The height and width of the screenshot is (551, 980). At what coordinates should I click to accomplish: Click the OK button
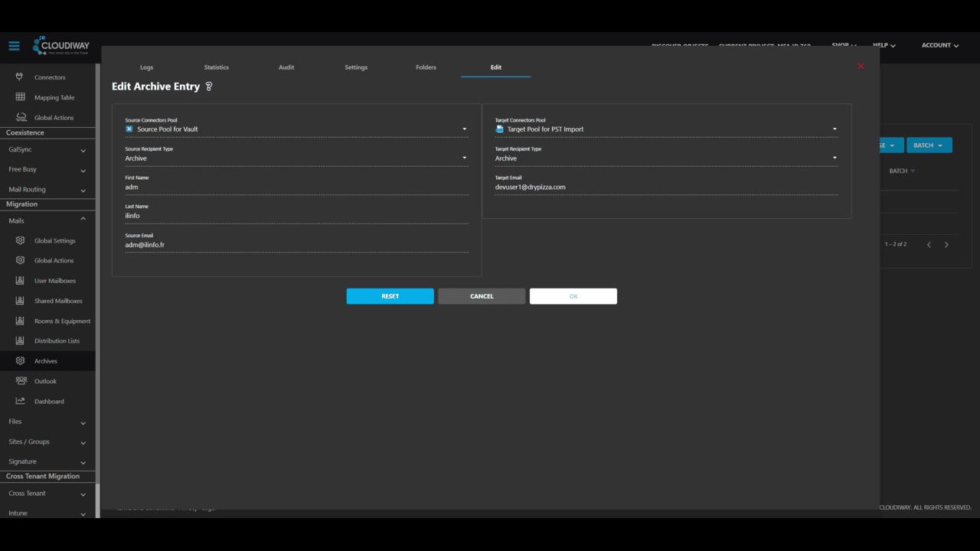pos(573,296)
